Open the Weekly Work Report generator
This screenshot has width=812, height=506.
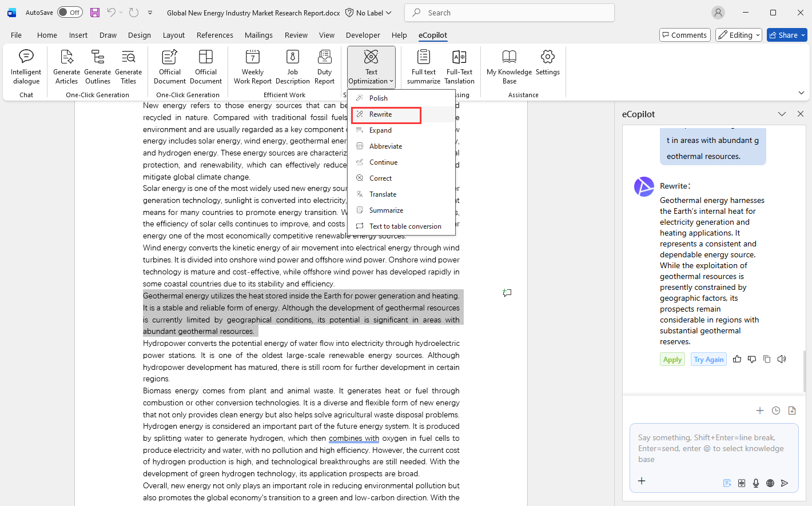click(252, 67)
